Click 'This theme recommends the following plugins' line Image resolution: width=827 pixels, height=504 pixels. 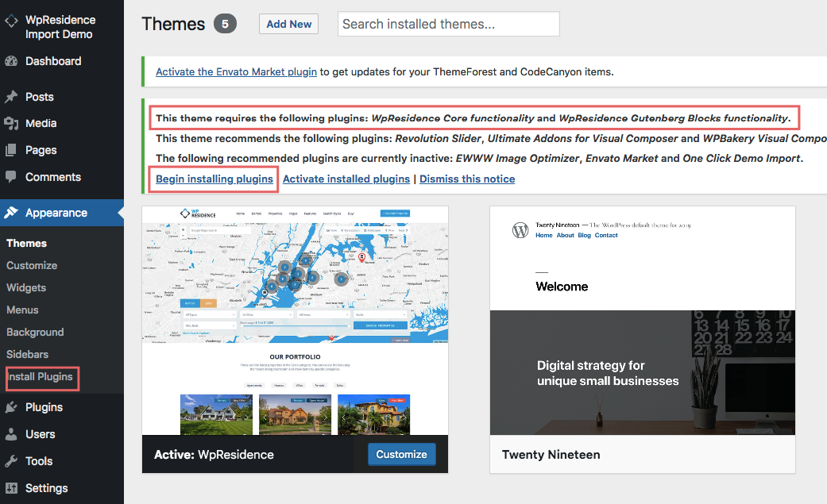[491, 139]
